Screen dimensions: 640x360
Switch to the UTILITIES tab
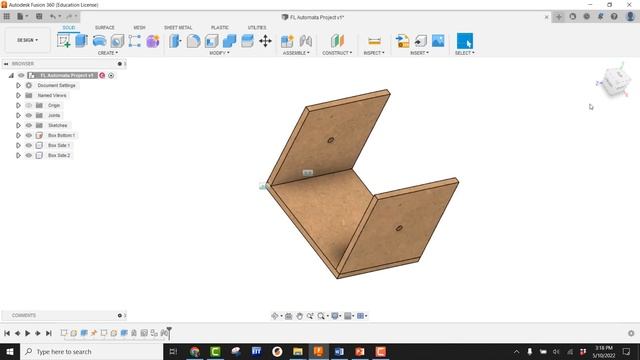pyautogui.click(x=257, y=27)
